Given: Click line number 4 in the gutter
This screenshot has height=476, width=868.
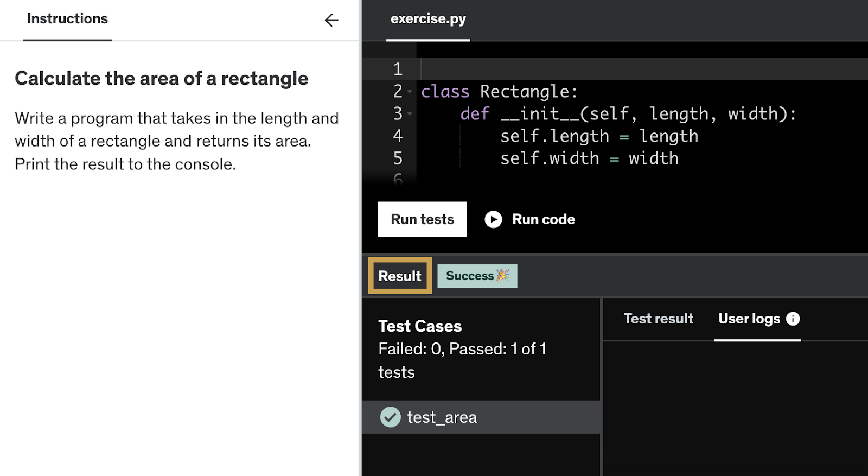Looking at the screenshot, I should [398, 136].
